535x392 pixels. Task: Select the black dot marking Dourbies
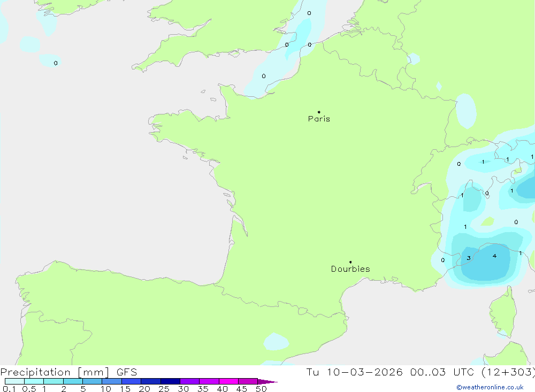(350, 262)
